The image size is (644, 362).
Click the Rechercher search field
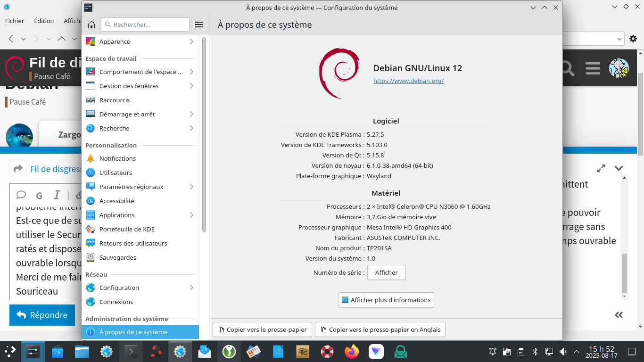pos(145,25)
